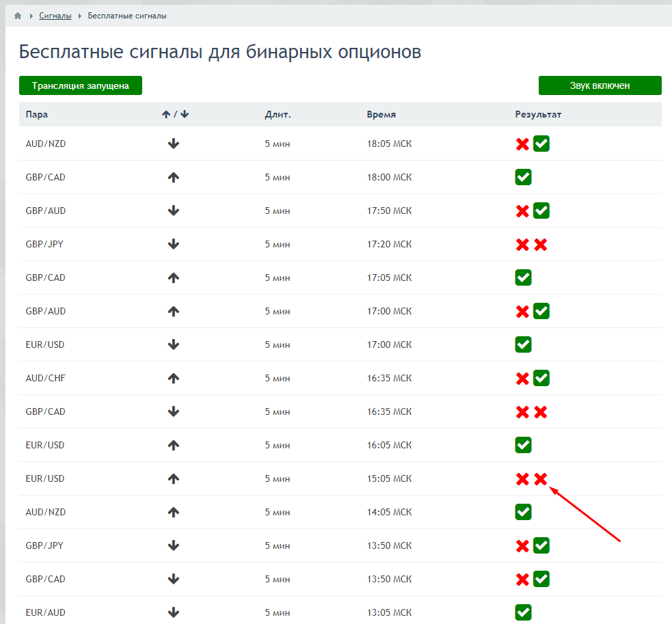The width and height of the screenshot is (672, 624).
Task: Click the green checkmark in GBP/CAD 18:00 row
Action: pyautogui.click(x=523, y=177)
